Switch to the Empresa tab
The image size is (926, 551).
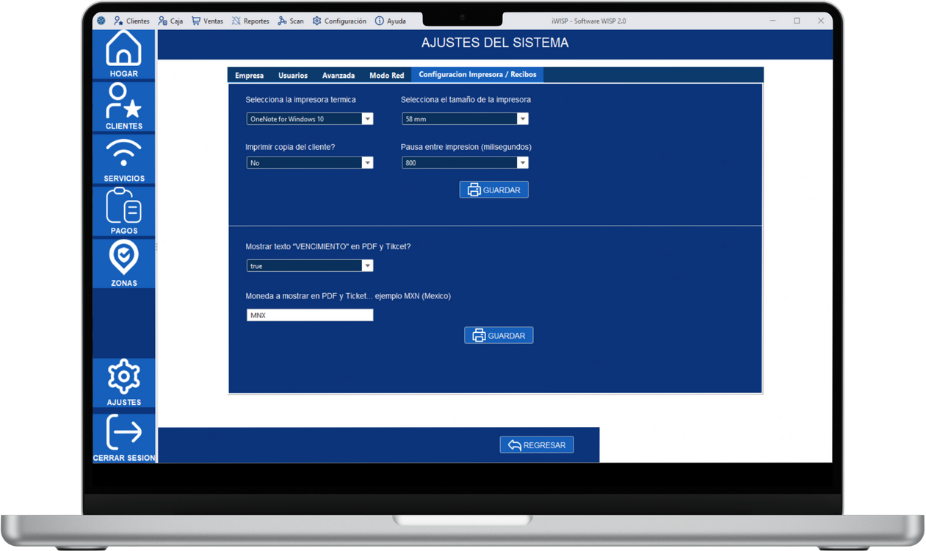(249, 75)
